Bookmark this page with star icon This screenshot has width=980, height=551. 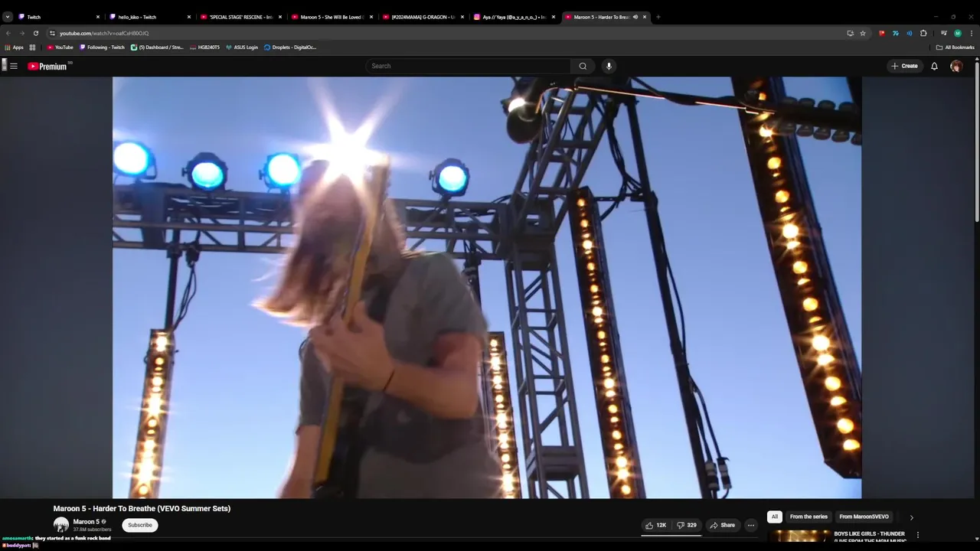pyautogui.click(x=863, y=33)
